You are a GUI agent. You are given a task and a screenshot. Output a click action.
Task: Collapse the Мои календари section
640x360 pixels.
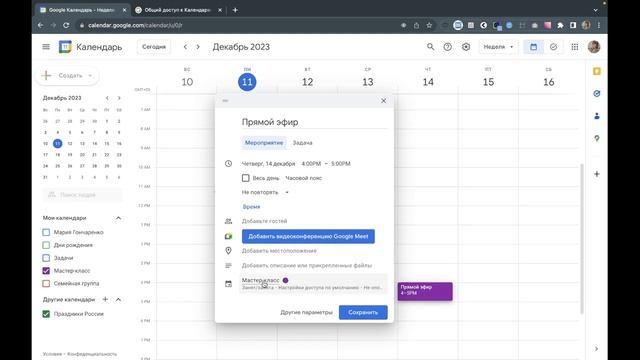[118, 218]
